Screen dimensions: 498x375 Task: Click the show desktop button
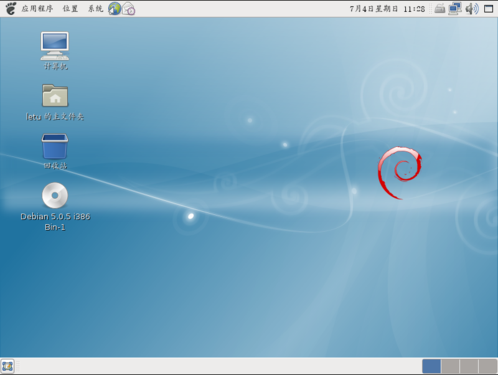(8, 366)
